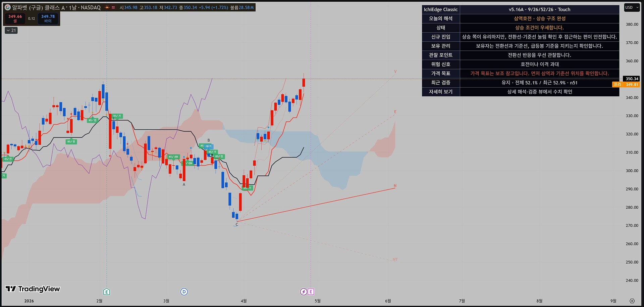Click the pre-market sun session icon

pos(107,7)
